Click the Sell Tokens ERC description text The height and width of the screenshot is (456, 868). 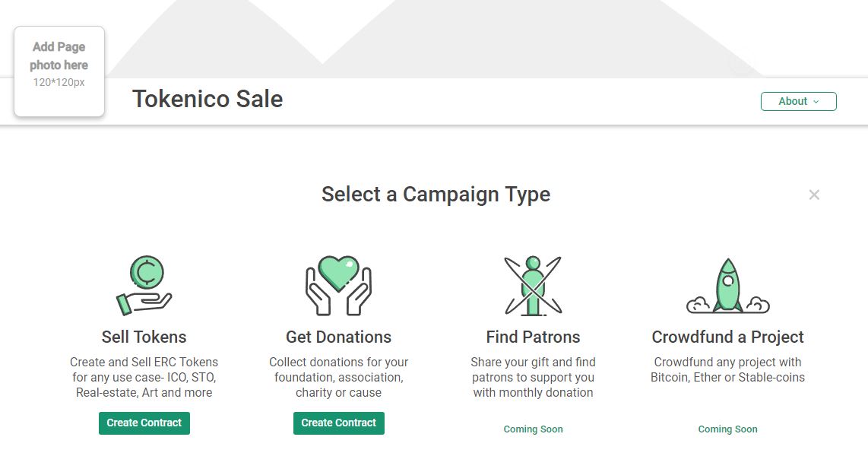(144, 378)
